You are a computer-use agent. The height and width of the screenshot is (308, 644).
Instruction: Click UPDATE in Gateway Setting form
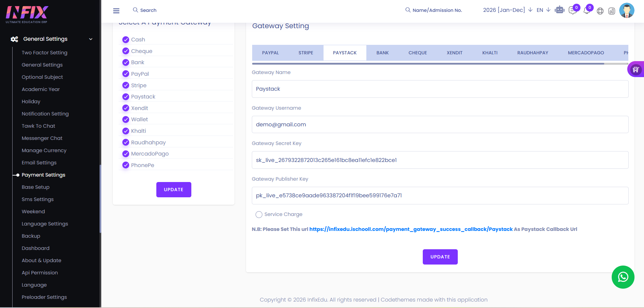point(440,257)
